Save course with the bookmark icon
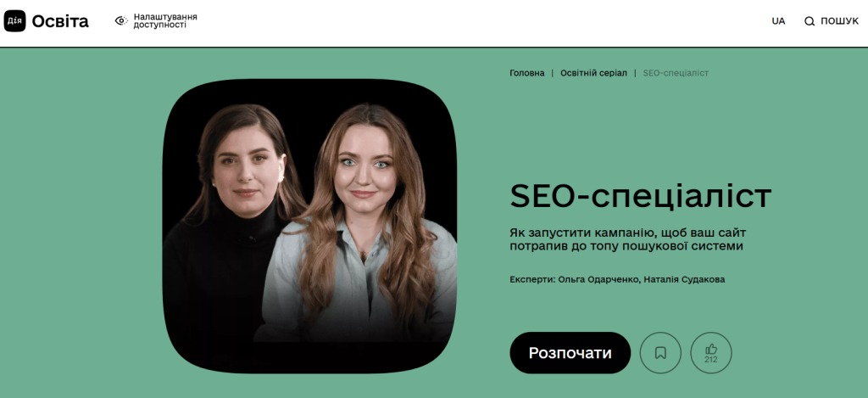This screenshot has height=398, width=868. pyautogui.click(x=660, y=353)
